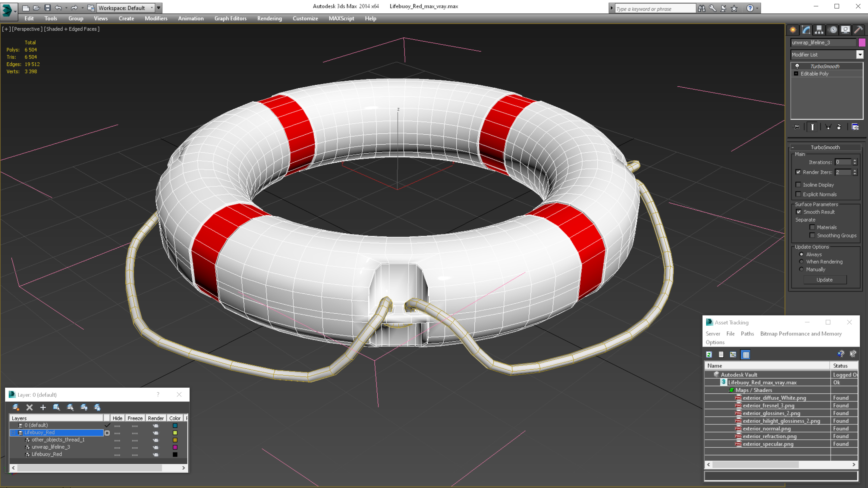The width and height of the screenshot is (868, 488).
Task: Click Refresh icon in Asset Tracking
Action: click(709, 354)
